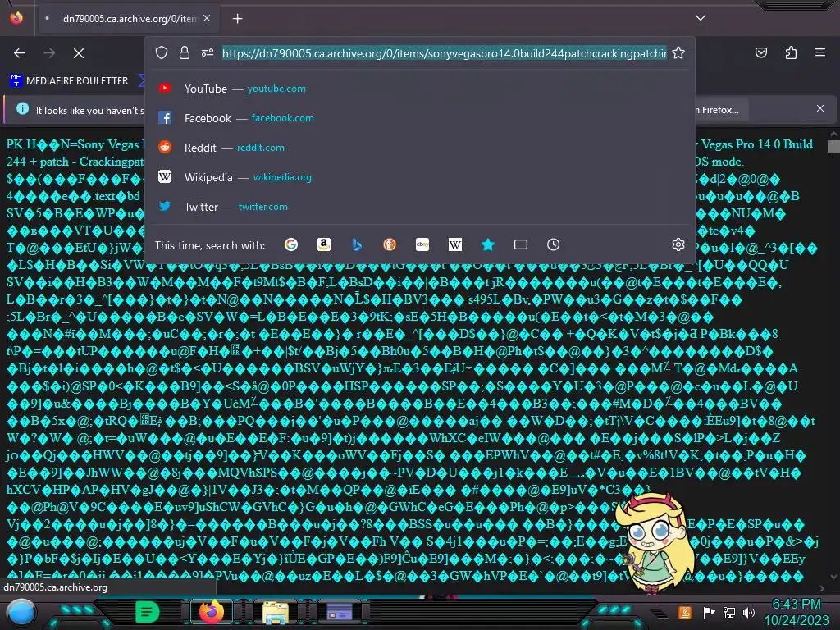Open search settings gear icon
This screenshot has height=630, width=840.
[678, 244]
